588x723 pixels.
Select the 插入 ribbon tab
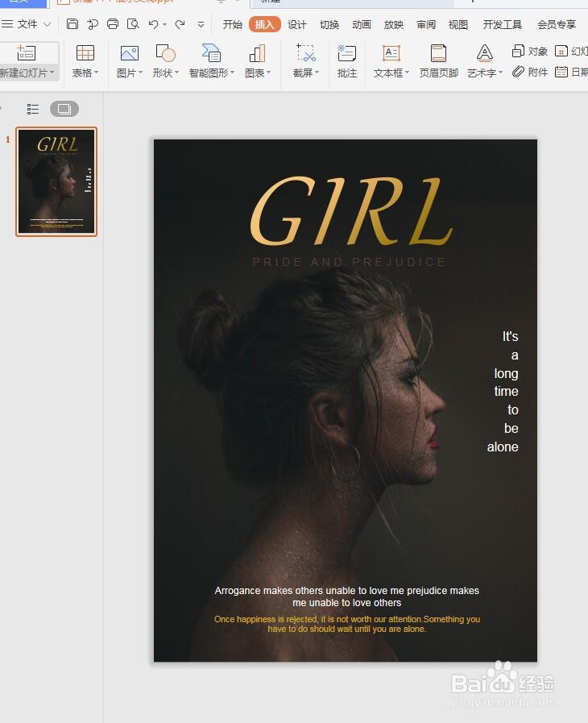coord(264,24)
